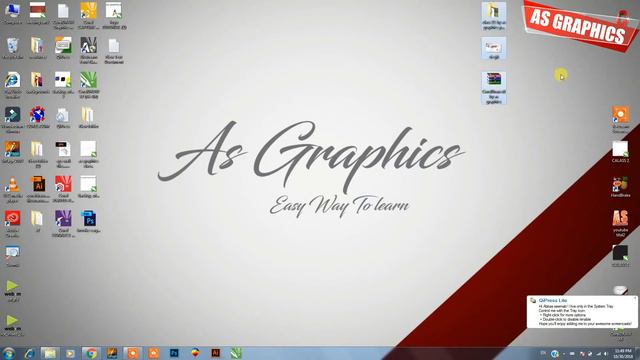Open green CorelDRAW icon in taskbar
This screenshot has width=640, height=360.
click(x=236, y=353)
